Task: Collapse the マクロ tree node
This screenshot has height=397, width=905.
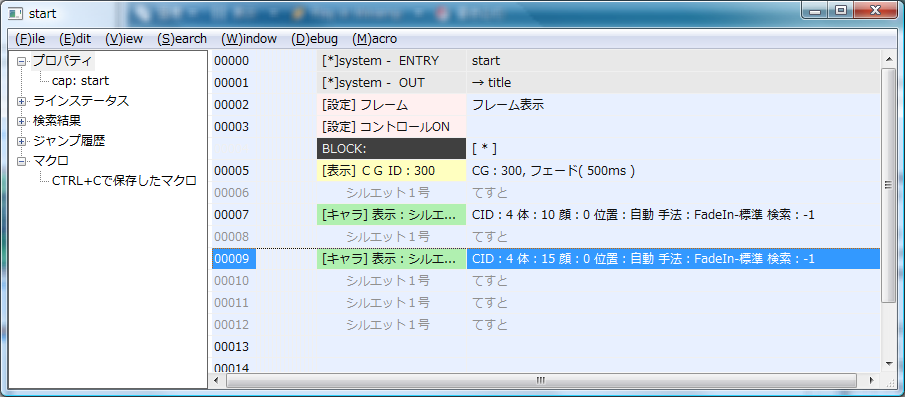Action: coord(22,161)
